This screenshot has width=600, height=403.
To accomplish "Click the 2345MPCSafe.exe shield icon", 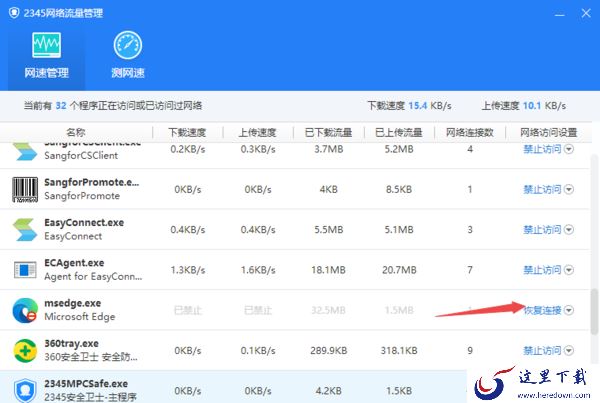I will pyautogui.click(x=25, y=390).
